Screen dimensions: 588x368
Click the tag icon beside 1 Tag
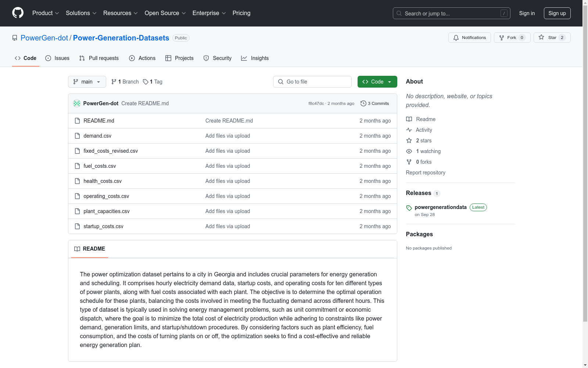[146, 82]
